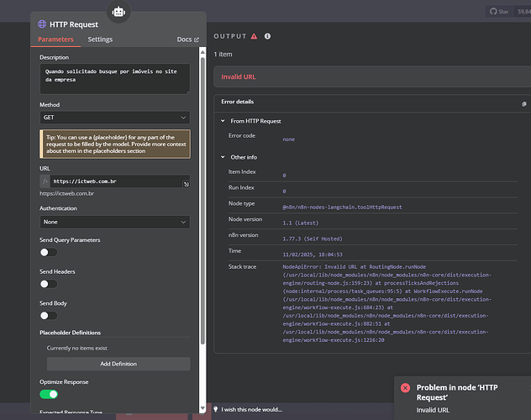Click the HTTP Request globe icon

click(x=42, y=24)
